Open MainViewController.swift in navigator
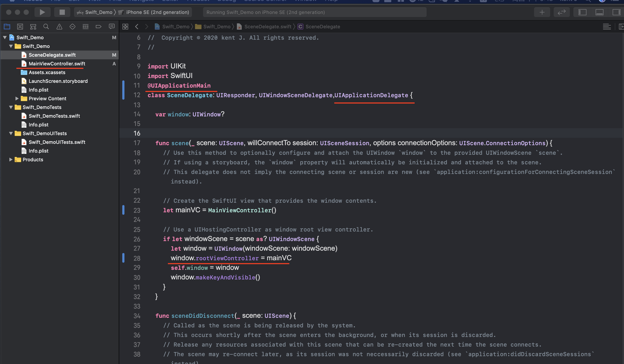Image resolution: width=624 pixels, height=364 pixels. point(57,64)
